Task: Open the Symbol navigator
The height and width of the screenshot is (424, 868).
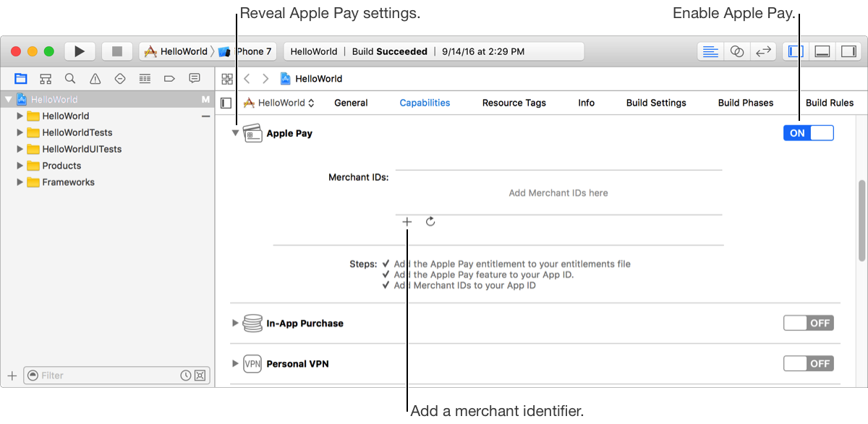Action: pos(45,78)
